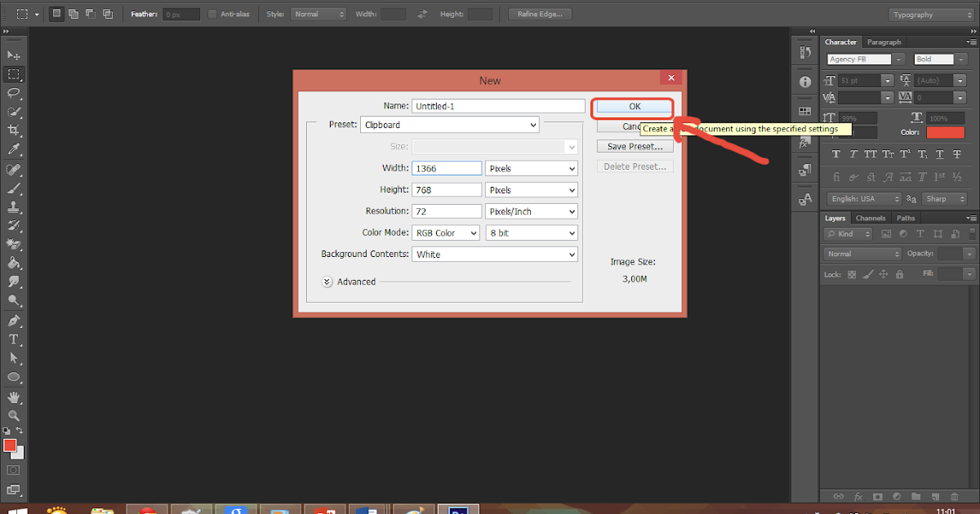Select the Path Selection tool
The width and height of the screenshot is (980, 514).
click(x=13, y=357)
